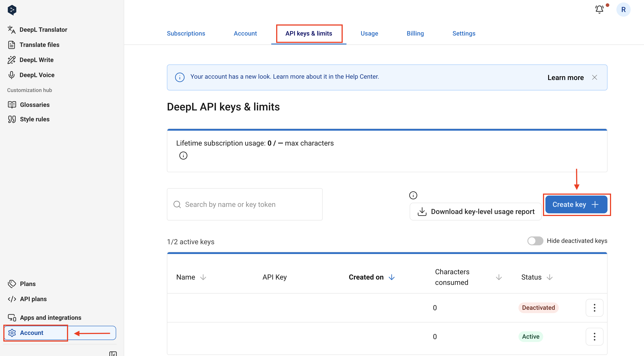
Task: Switch to the Billing tab
Action: click(x=415, y=34)
